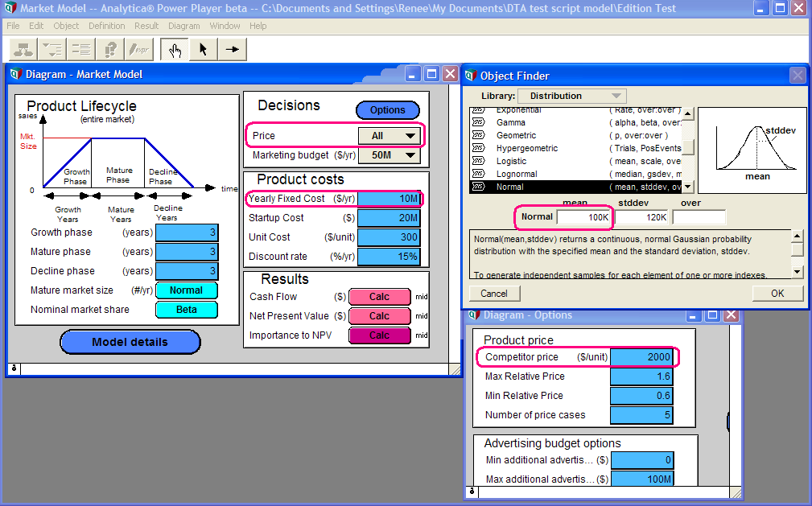Select the browse hand tool
This screenshot has width=812, height=506.
pyautogui.click(x=175, y=50)
